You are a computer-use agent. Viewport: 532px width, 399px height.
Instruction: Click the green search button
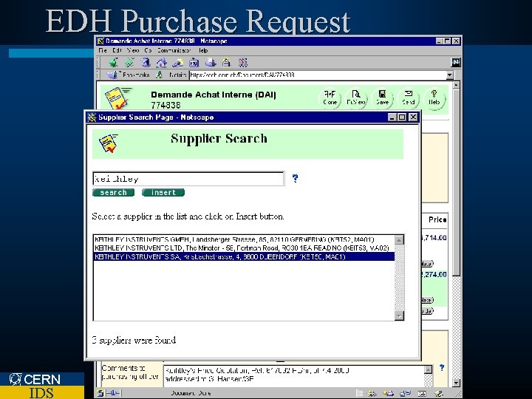click(113, 192)
